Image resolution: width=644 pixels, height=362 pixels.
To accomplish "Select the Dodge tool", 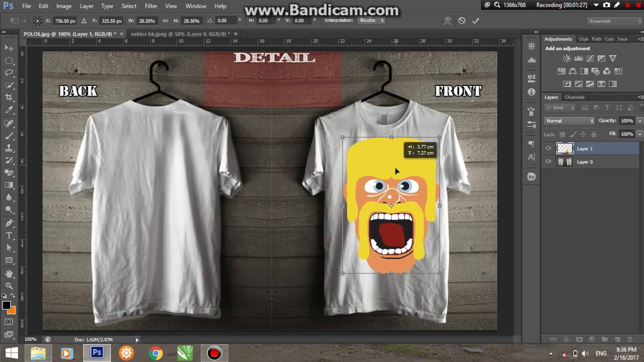I will click(x=9, y=210).
